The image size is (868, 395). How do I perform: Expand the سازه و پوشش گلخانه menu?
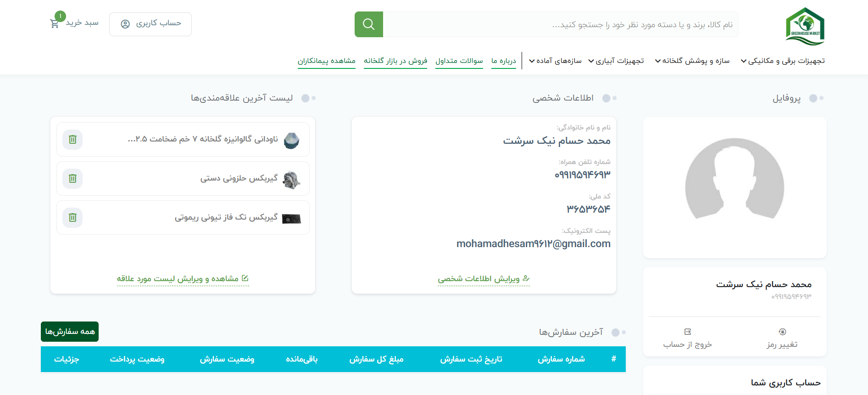(692, 61)
